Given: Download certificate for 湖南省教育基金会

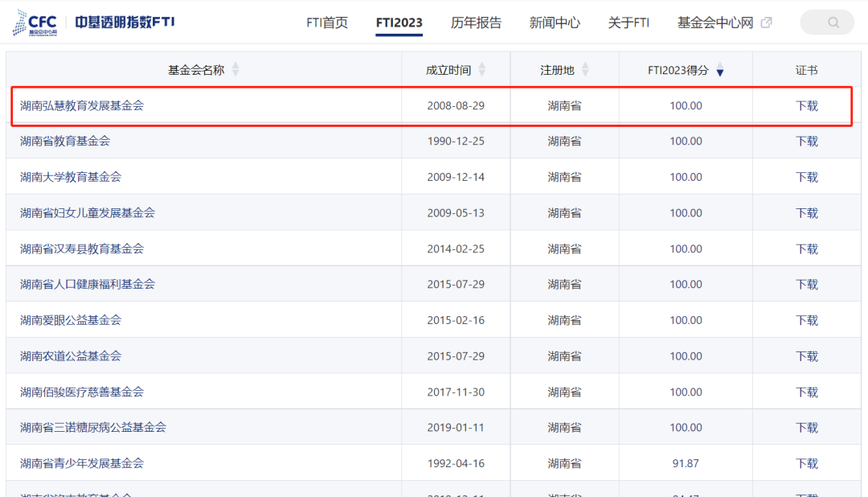Looking at the screenshot, I should click(x=807, y=142).
